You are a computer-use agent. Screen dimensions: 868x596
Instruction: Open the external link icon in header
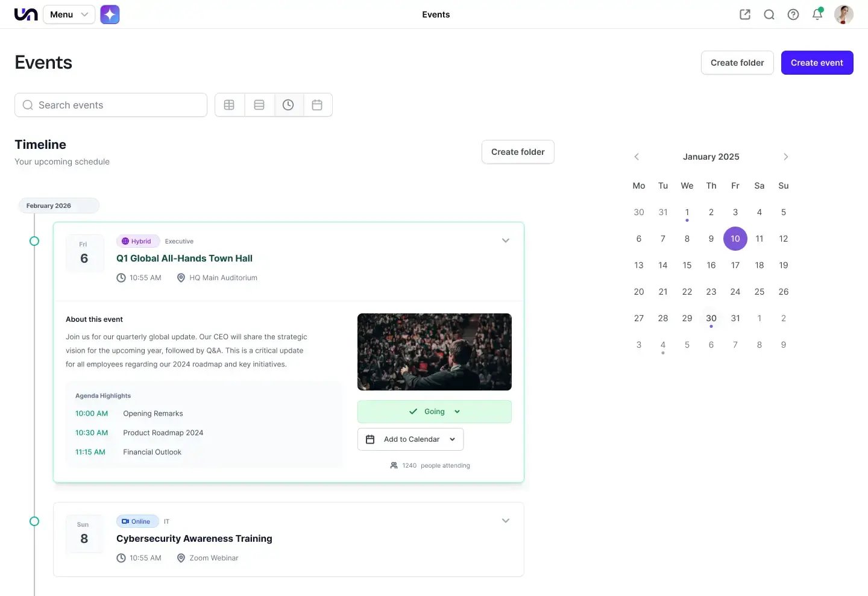click(x=745, y=14)
